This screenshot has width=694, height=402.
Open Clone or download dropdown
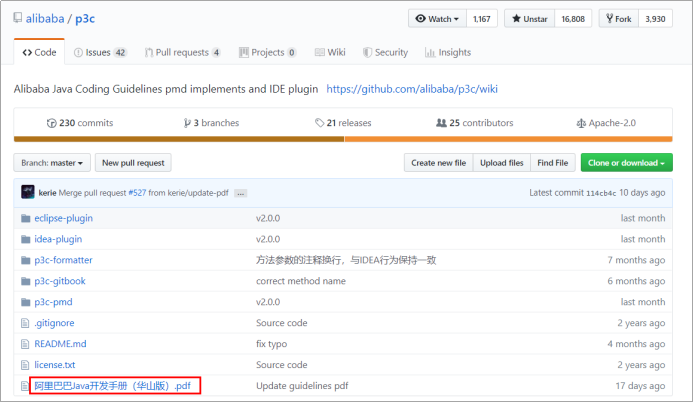pyautogui.click(x=627, y=162)
